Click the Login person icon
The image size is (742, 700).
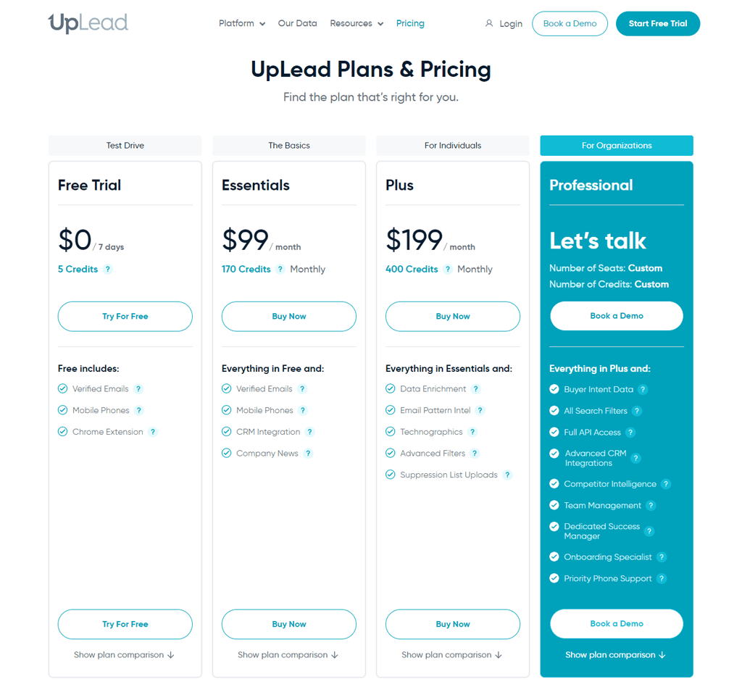coord(488,23)
